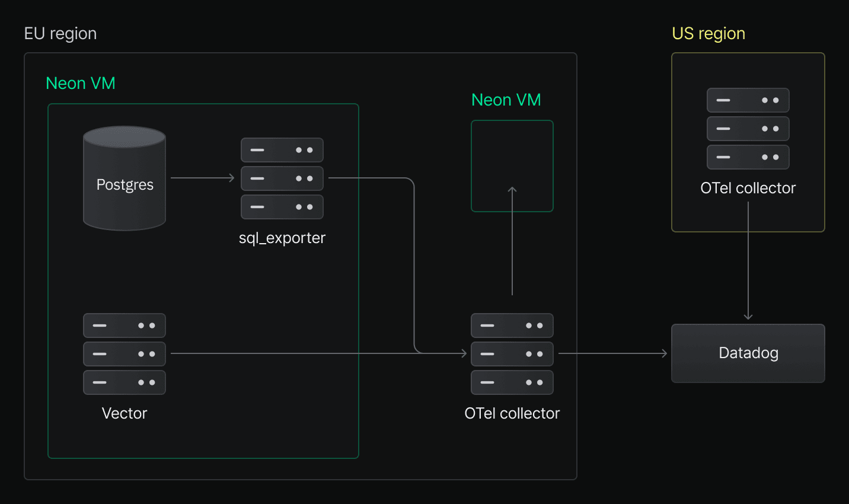The image size is (849, 504).
Task: Click the arrowhead entering the EU OTel collector
Action: (x=463, y=353)
